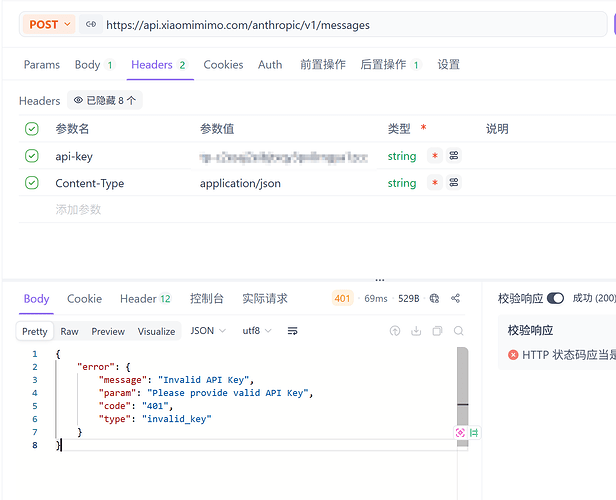Toggle required asterisk for api-key
This screenshot has height=500, width=616.
click(435, 156)
